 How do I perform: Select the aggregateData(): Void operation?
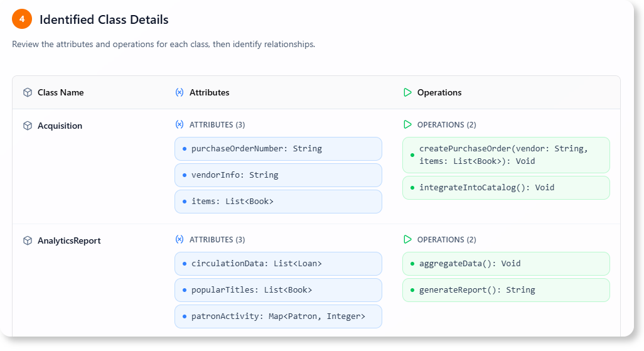click(x=506, y=264)
